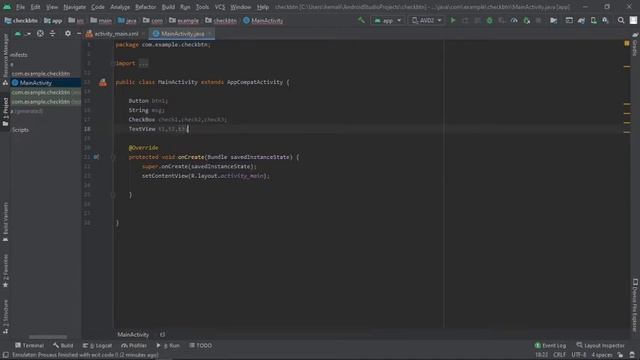Open the Help menu

click(x=263, y=7)
